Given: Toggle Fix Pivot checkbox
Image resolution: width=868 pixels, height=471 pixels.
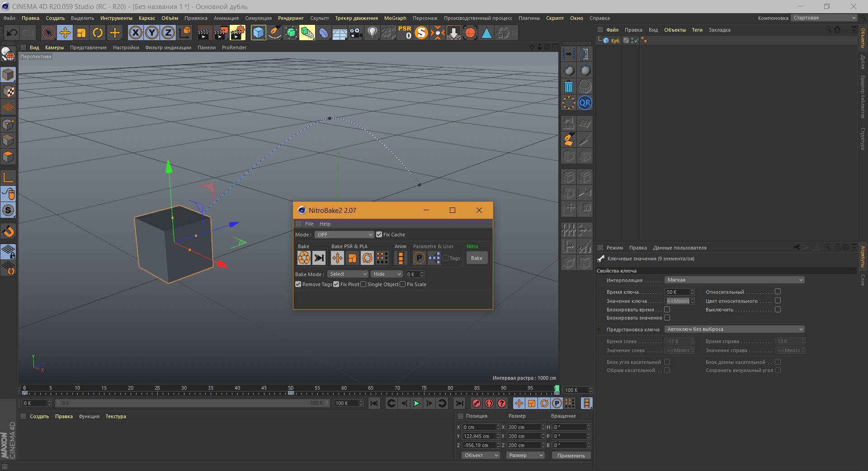Looking at the screenshot, I should click(336, 284).
